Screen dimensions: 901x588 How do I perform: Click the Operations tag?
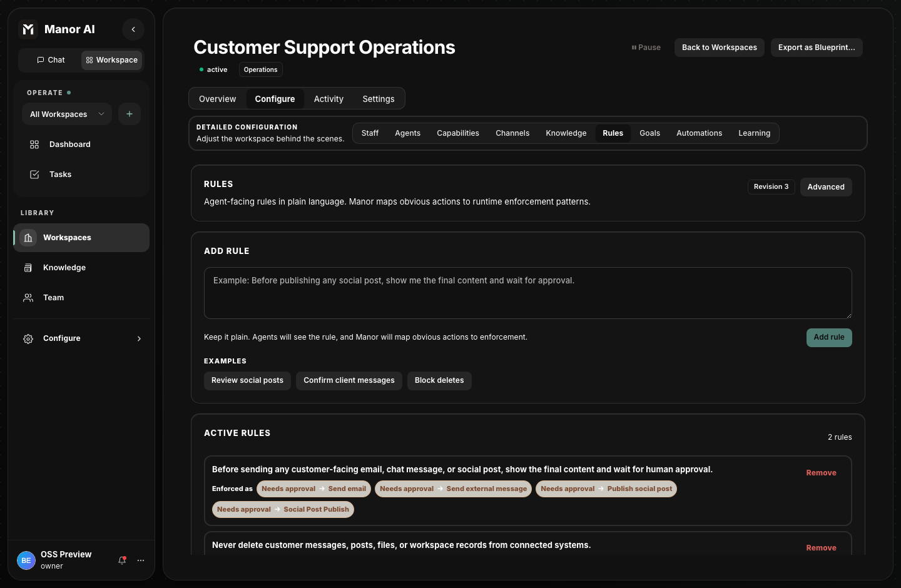tap(261, 69)
